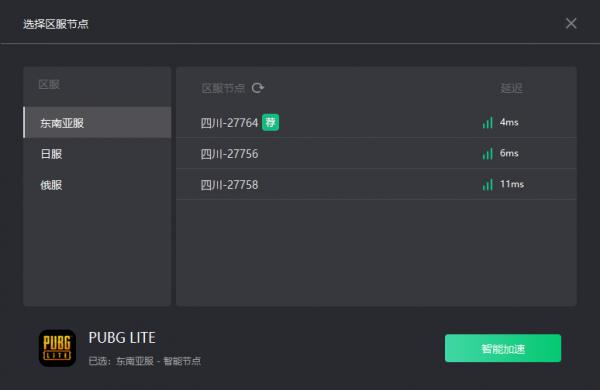Click the green 荐 recommended badge
This screenshot has width=600, height=390.
click(x=271, y=122)
